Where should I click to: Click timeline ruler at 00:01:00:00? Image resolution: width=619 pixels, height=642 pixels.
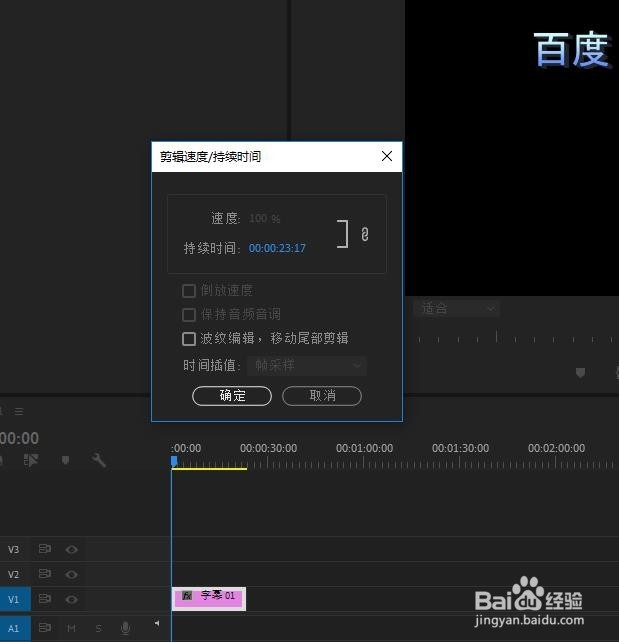tap(364, 448)
